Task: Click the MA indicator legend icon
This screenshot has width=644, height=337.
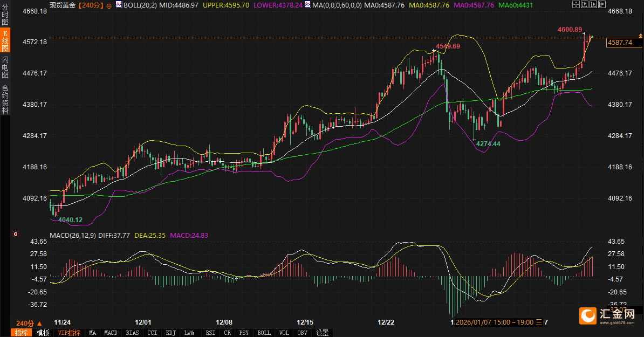Action: [307, 5]
